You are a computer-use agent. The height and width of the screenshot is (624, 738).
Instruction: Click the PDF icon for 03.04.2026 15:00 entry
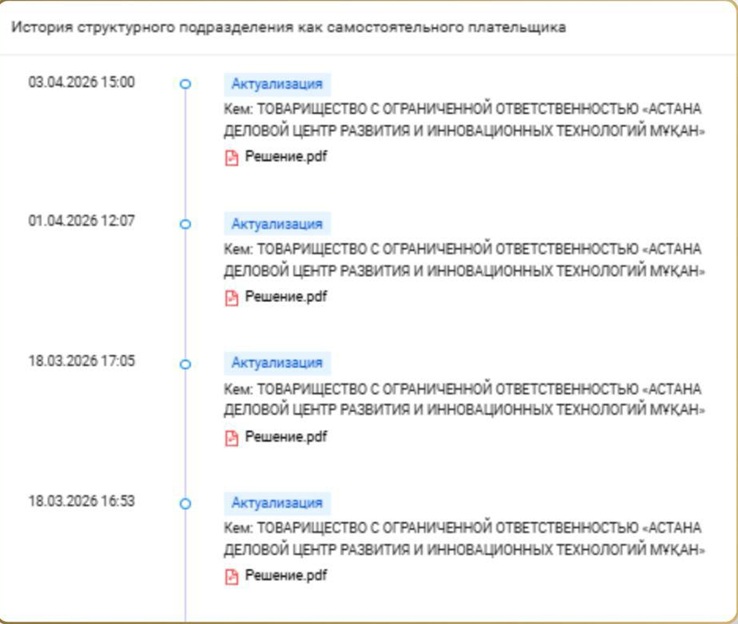click(232, 157)
